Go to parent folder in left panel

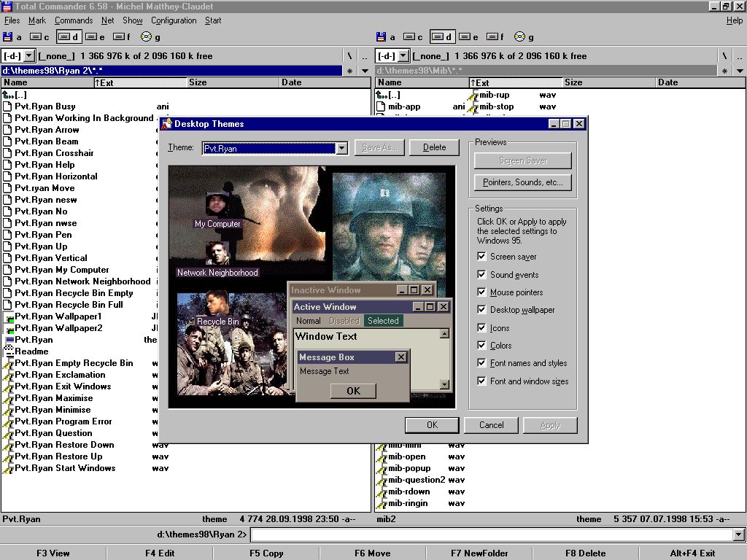pos(20,95)
